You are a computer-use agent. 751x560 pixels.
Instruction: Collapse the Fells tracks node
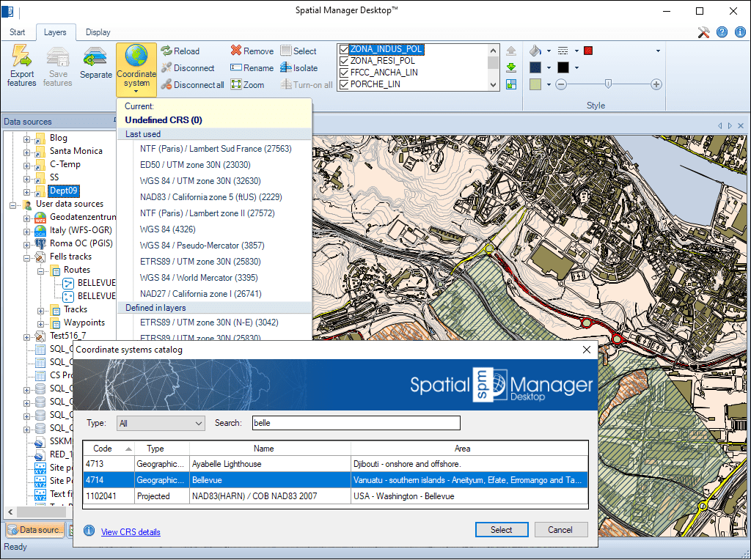tap(27, 258)
